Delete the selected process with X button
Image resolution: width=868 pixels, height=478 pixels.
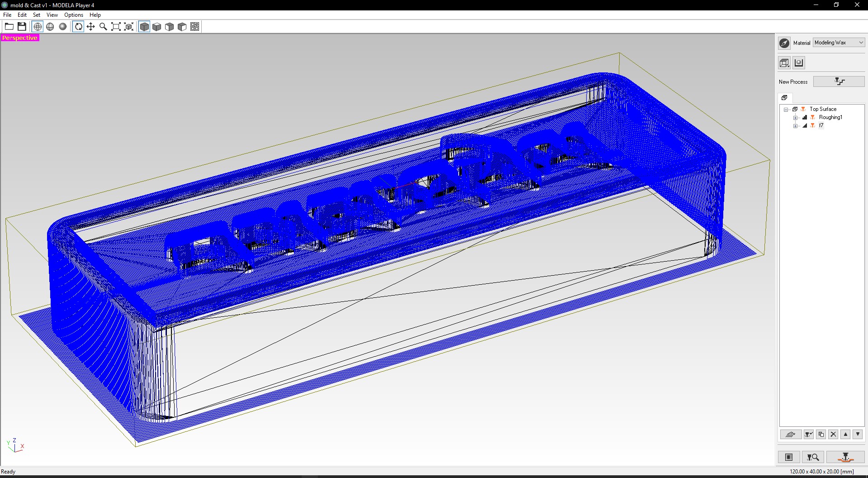(833, 434)
